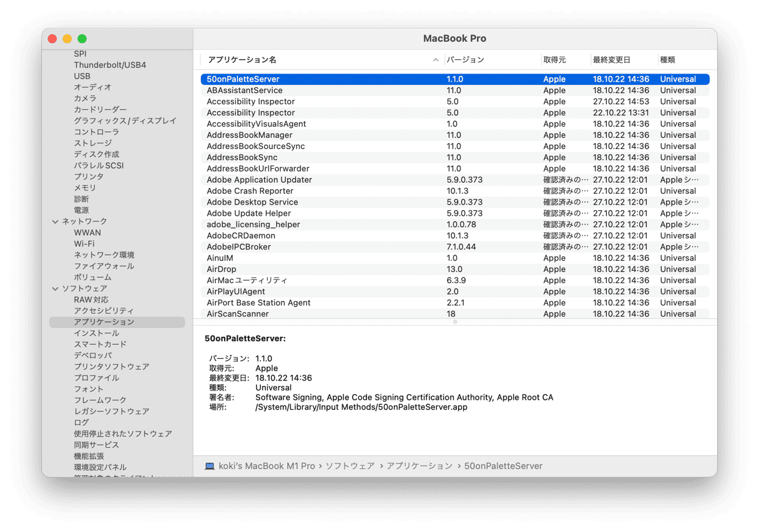Viewport: 759px width, 532px height.
Task: Open RAW対応 in the sidebar
Action: (91, 300)
